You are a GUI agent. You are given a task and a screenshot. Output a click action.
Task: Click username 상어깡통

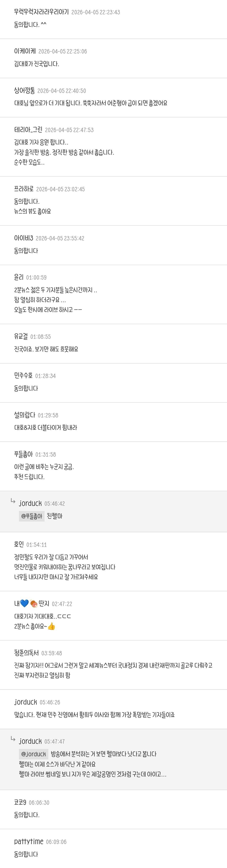click(x=25, y=90)
